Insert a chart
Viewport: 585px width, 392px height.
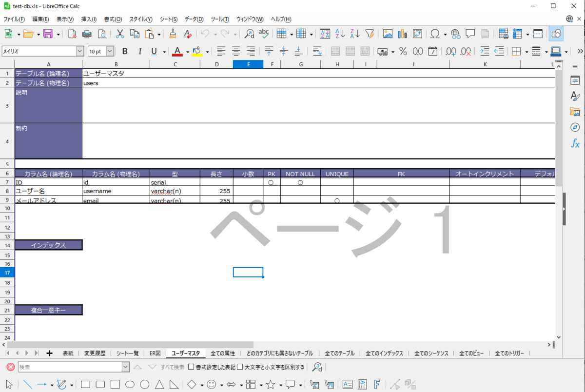tap(401, 34)
